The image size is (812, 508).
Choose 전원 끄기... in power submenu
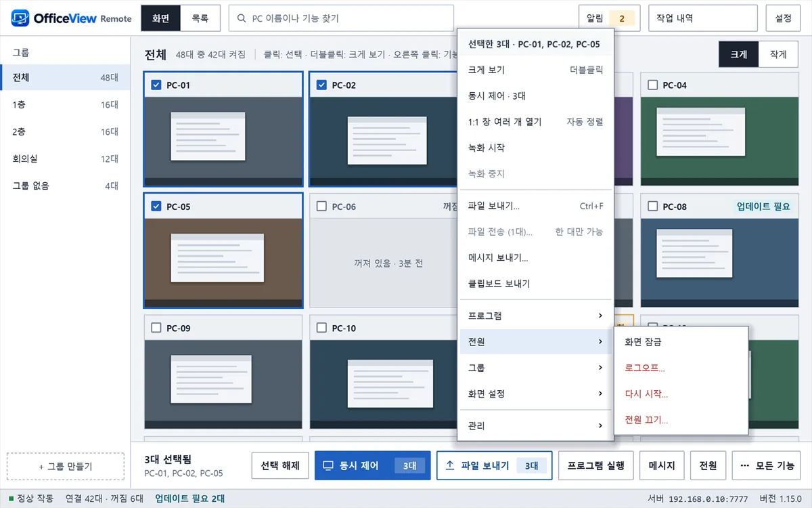(x=681, y=420)
